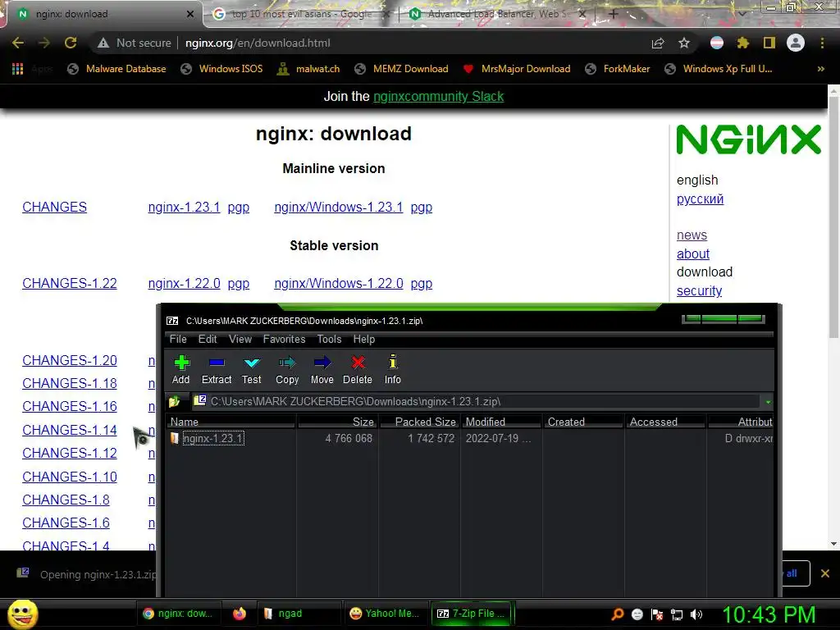Open the CHANGES-1.22 link

tap(70, 283)
